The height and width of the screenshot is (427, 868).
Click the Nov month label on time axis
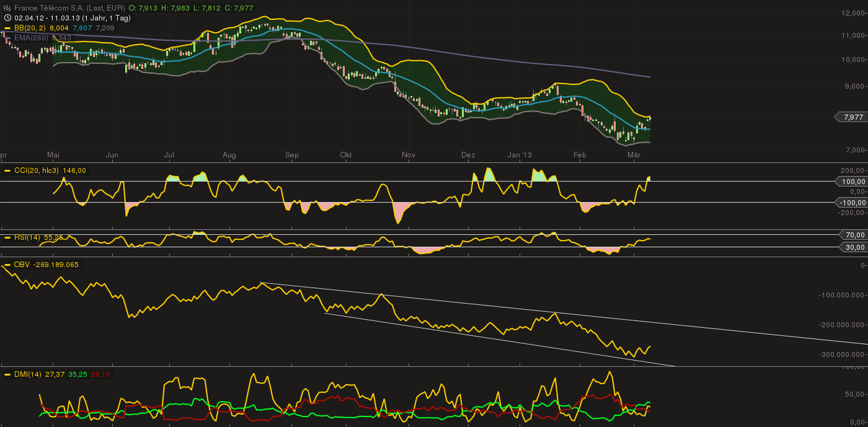click(408, 154)
